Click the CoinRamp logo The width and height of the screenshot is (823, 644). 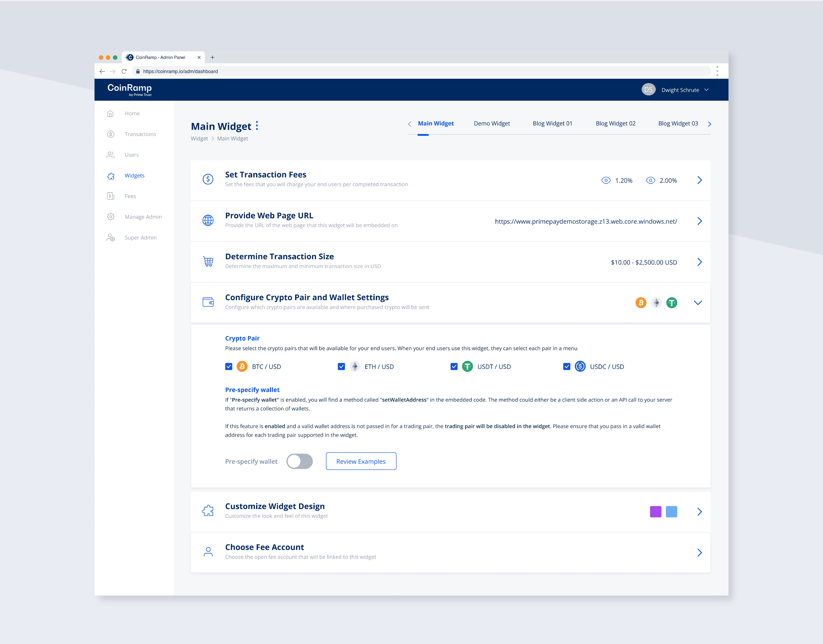[129, 90]
